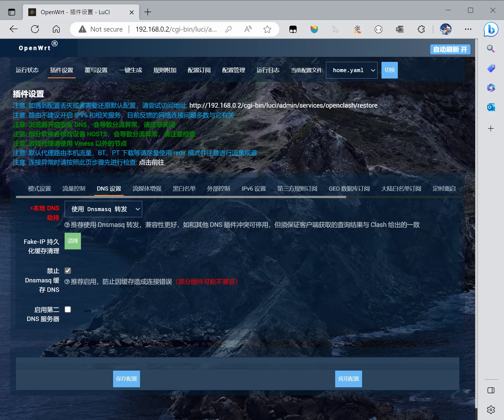504x420 pixels.
Task: Open a new browser tab
Action: click(148, 12)
